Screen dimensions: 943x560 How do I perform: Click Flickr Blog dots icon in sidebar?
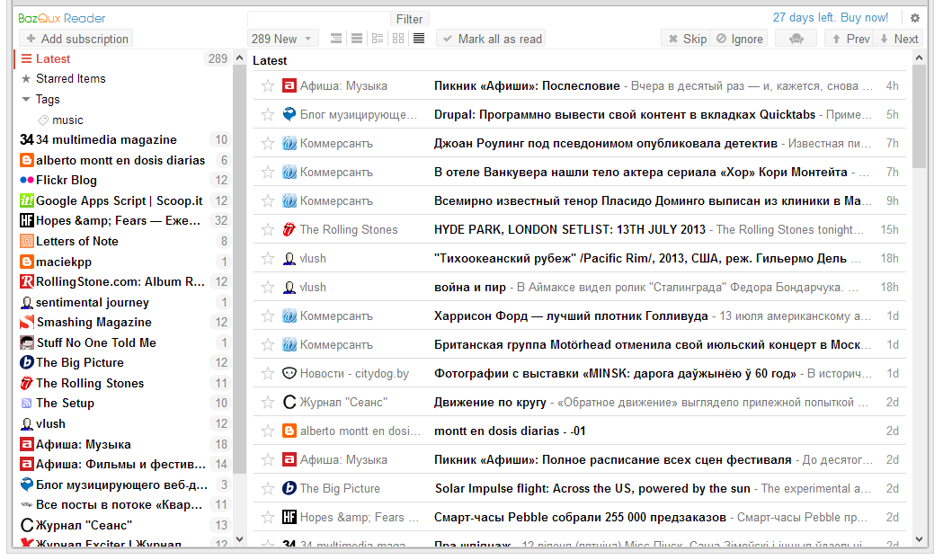click(x=26, y=180)
